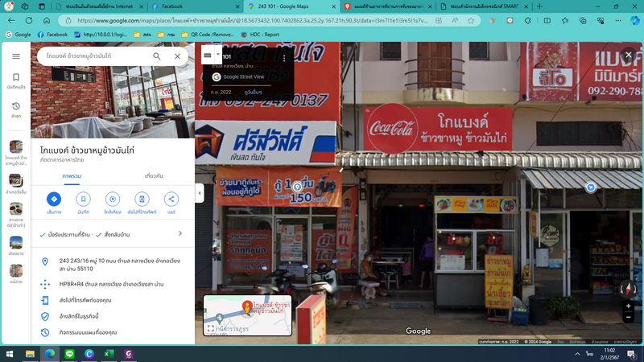Viewport: 644px width, 362px height.
Task: Click the Maps activity history icon
Action: pyautogui.click(x=45, y=332)
